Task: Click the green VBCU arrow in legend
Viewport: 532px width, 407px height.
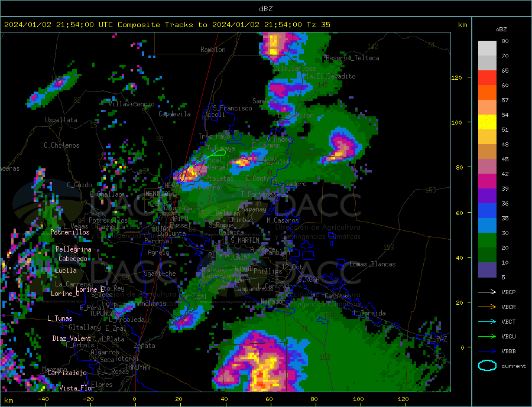Action: point(487,337)
